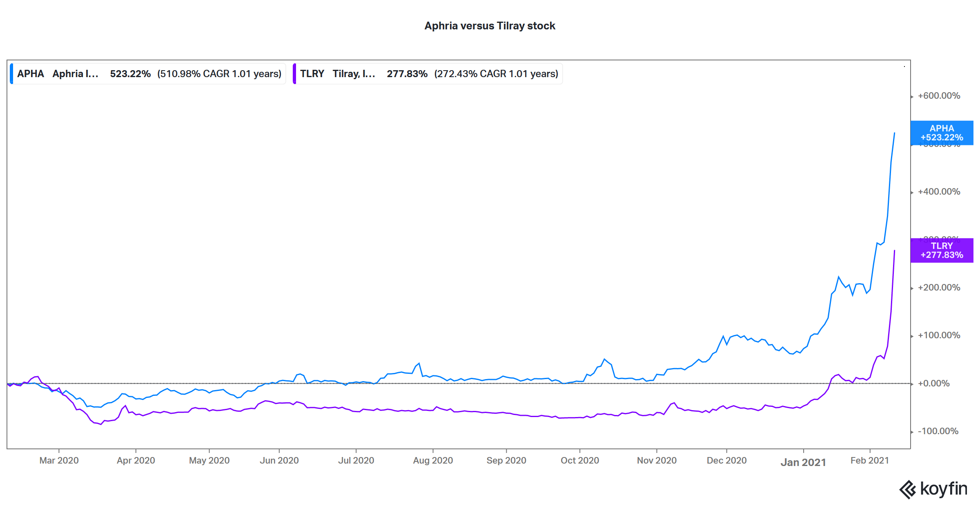Click the (510.98% CAGR 1.01 years) text
Viewport: 980px width, 506px height.
coord(219,74)
